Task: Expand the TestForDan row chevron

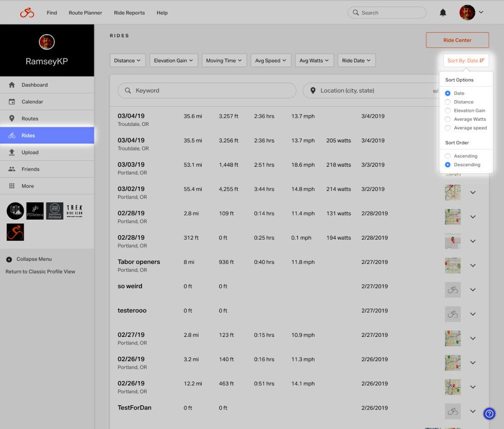Action: (473, 411)
